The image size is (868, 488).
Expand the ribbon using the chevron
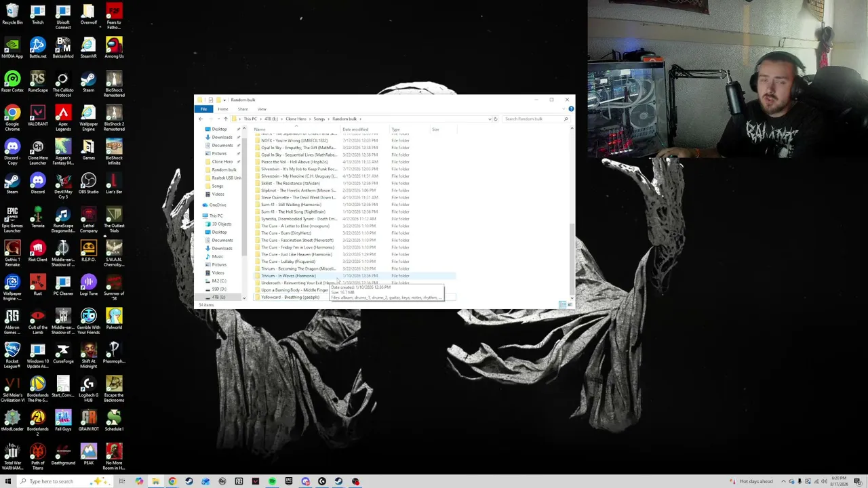pos(563,109)
